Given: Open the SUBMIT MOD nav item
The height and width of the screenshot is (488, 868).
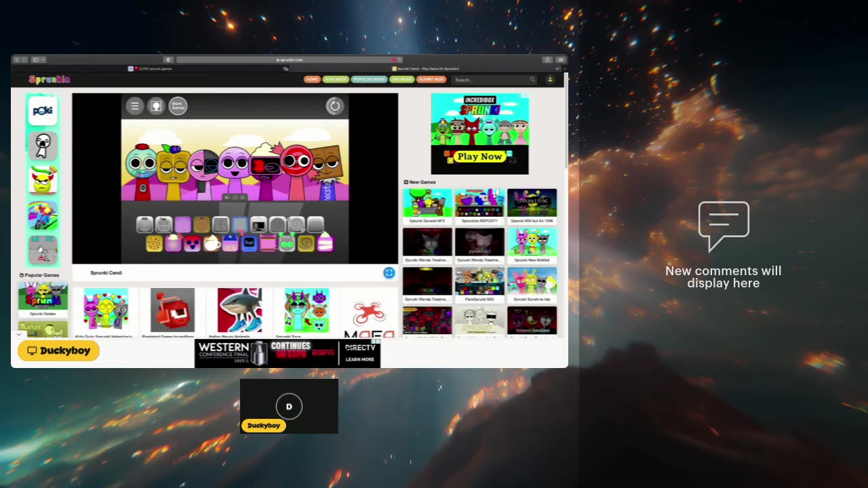Looking at the screenshot, I should click(x=431, y=79).
